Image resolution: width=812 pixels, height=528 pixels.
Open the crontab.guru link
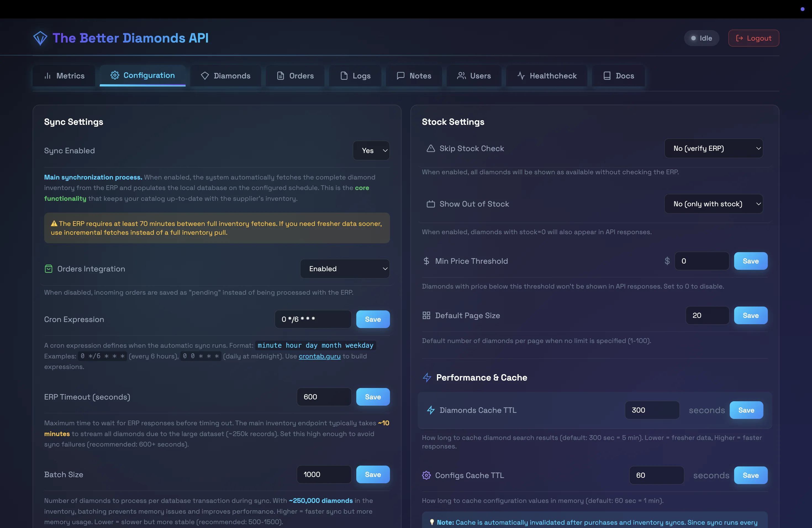pos(319,356)
